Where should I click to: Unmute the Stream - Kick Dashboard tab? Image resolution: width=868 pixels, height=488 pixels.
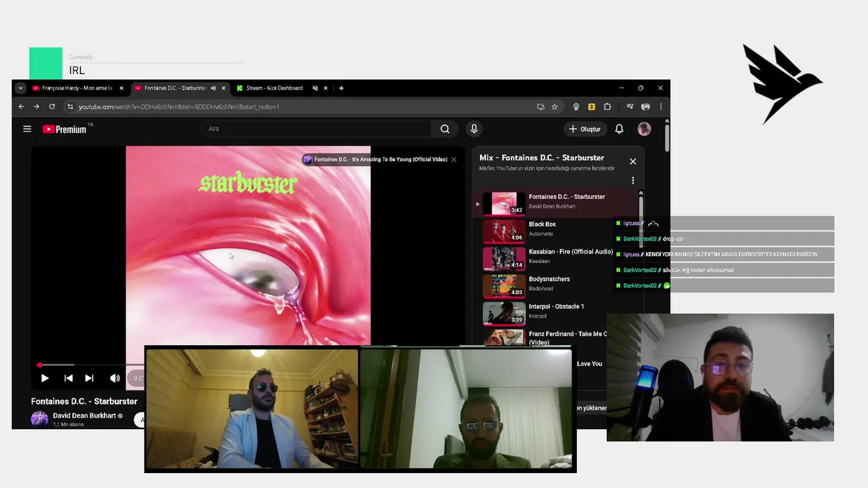(315, 88)
